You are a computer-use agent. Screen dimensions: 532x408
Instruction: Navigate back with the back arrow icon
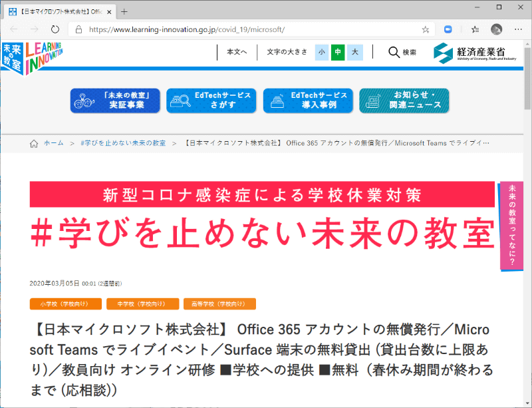13,29
